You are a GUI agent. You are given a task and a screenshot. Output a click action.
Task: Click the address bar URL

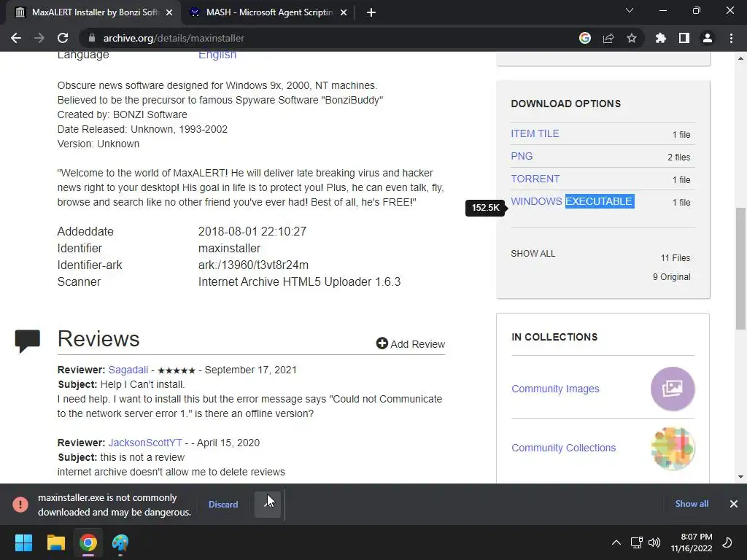tap(174, 38)
